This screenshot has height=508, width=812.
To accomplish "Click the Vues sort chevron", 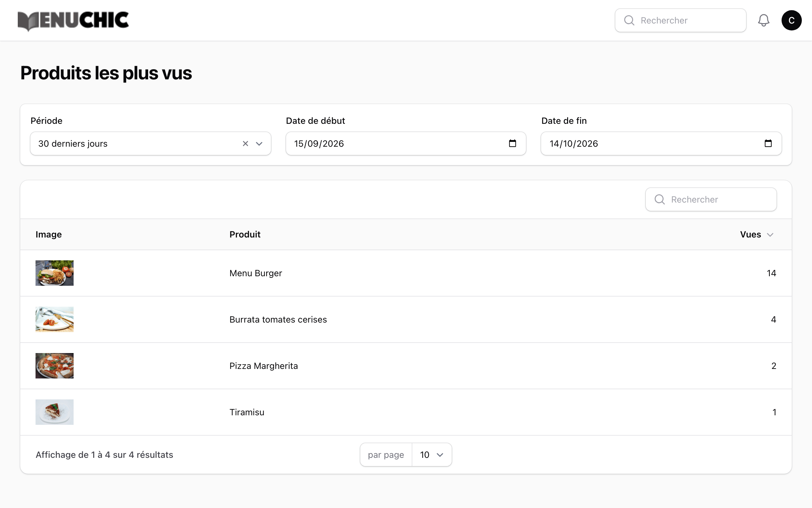I will tap(770, 235).
